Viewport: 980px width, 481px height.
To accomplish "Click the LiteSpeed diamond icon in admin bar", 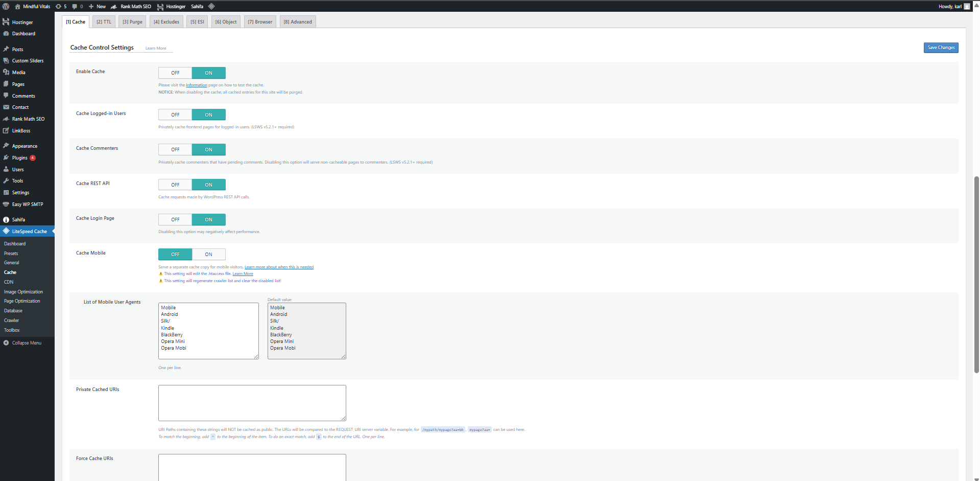I will pos(211,6).
